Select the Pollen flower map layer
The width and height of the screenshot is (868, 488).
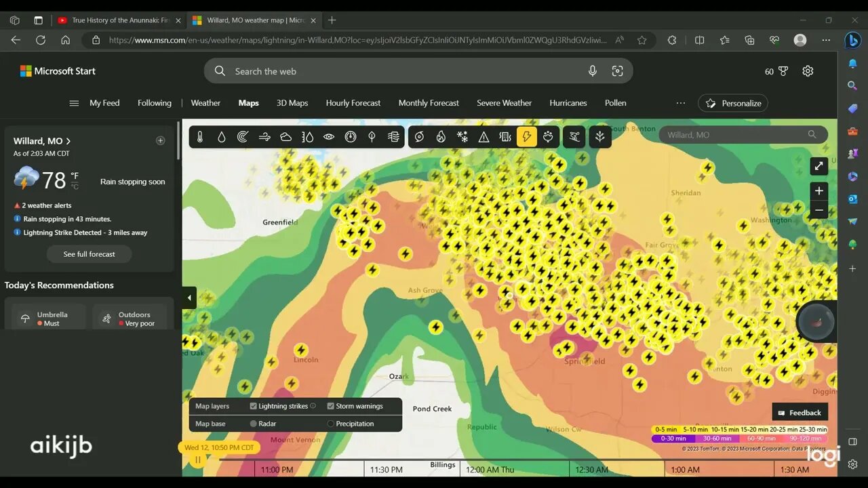coord(548,137)
